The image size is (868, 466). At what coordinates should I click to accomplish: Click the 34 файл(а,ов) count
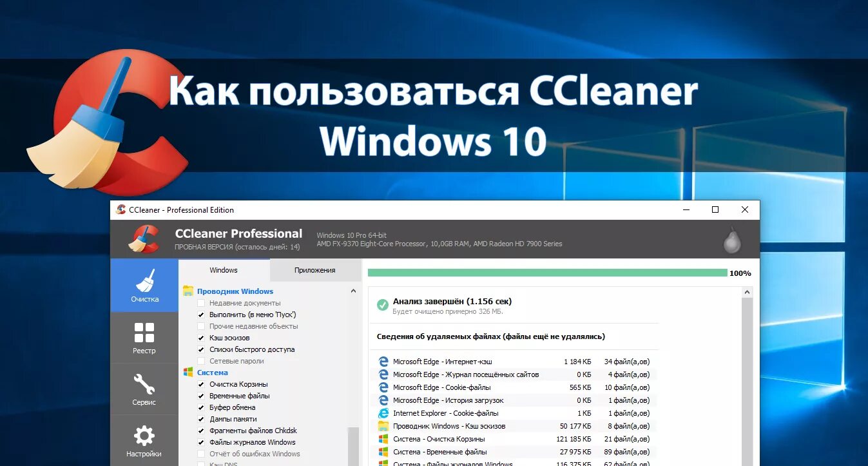tap(627, 362)
